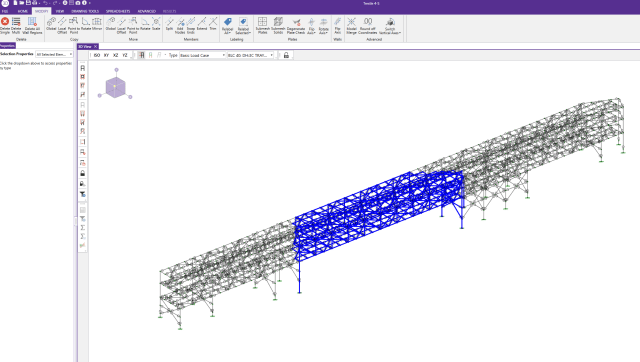
Task: Select the Extend members tool
Action: coord(202,24)
